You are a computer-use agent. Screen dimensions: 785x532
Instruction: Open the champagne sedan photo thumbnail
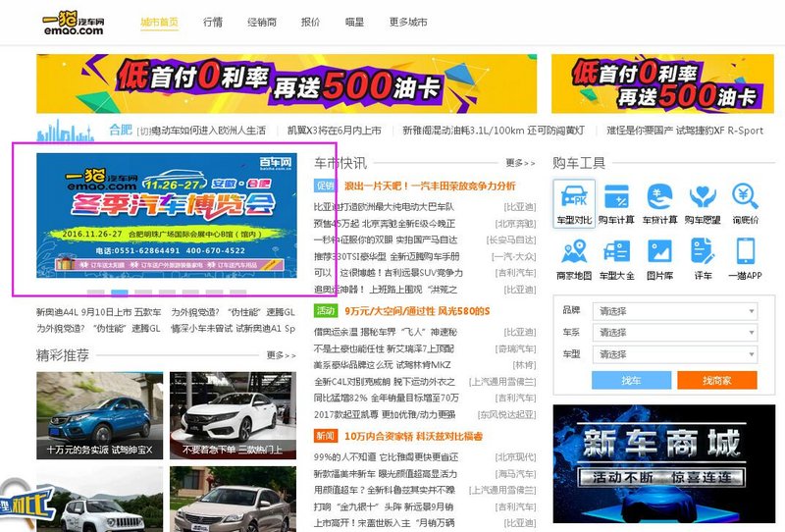233,500
